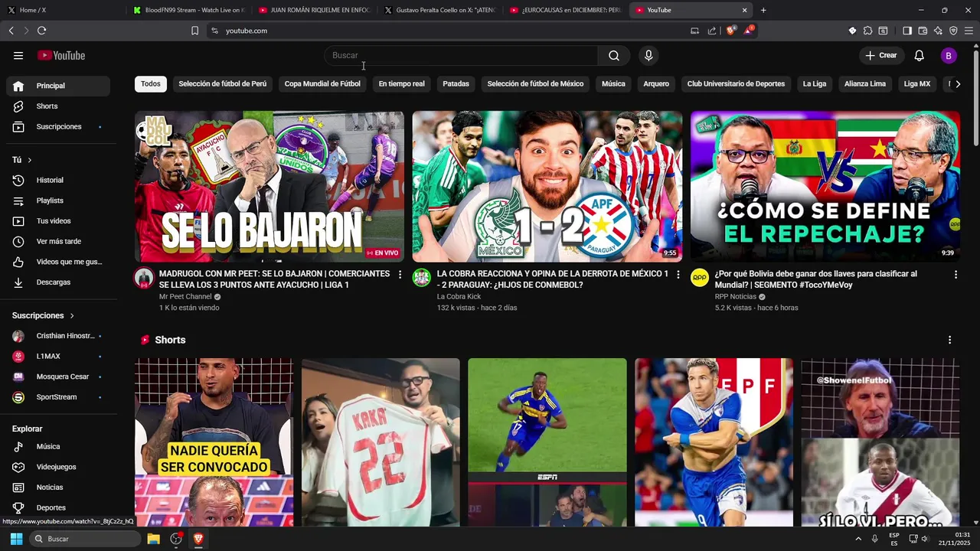The width and height of the screenshot is (980, 551).
Task: Click the Crear button
Action: pos(881,55)
